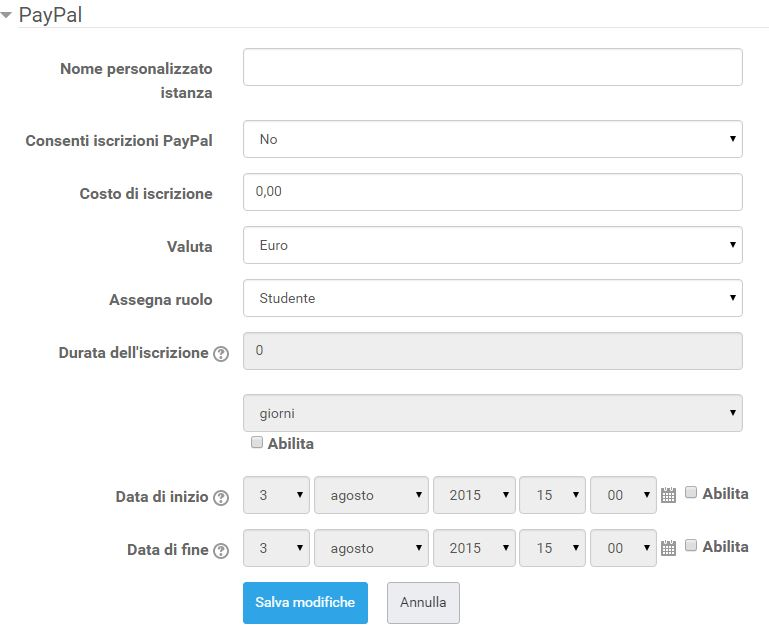Enable the Data di fine checkbox
This screenshot has height=637, width=769.
coord(691,545)
